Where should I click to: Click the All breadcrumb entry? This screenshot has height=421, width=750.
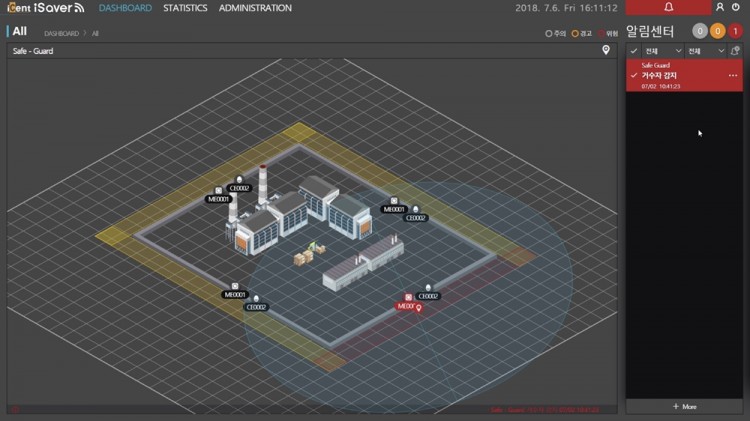[95, 33]
